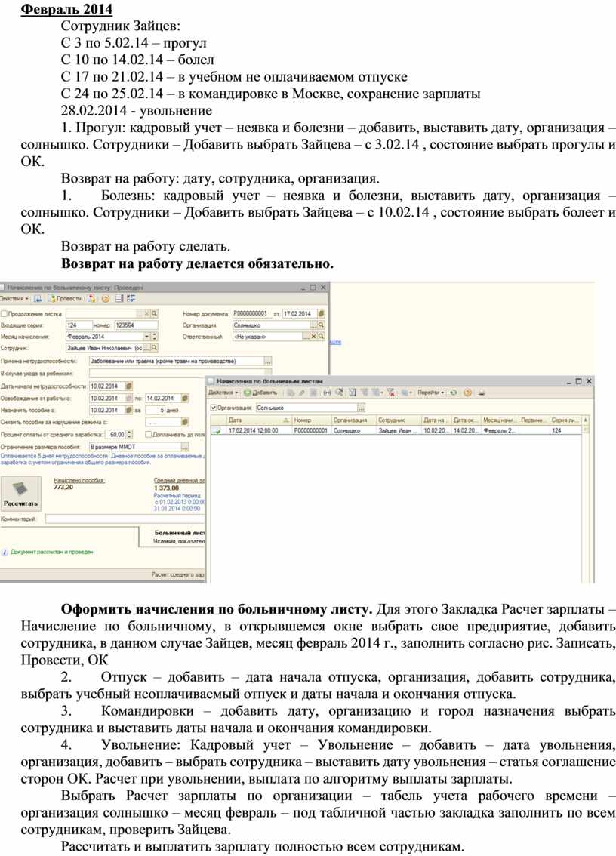Open the Действия menu in the sick-leave document window
616x856 pixels.
[x=14, y=299]
